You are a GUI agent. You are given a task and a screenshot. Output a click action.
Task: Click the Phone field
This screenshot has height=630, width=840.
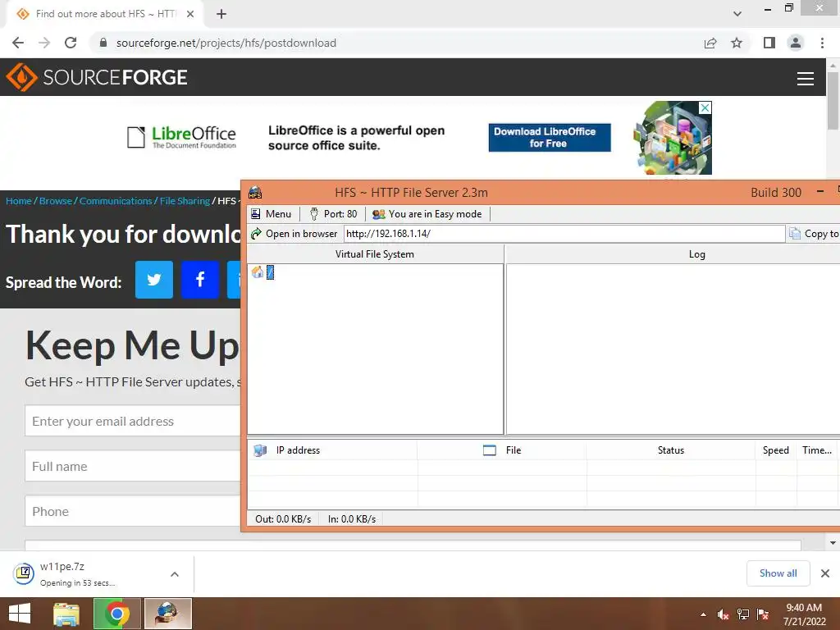132,511
